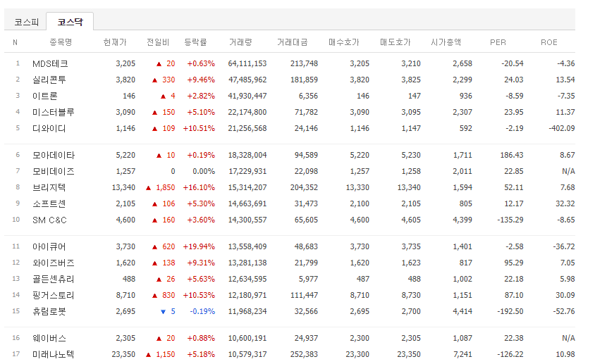Open 모아데이타 stock link

tap(54, 155)
